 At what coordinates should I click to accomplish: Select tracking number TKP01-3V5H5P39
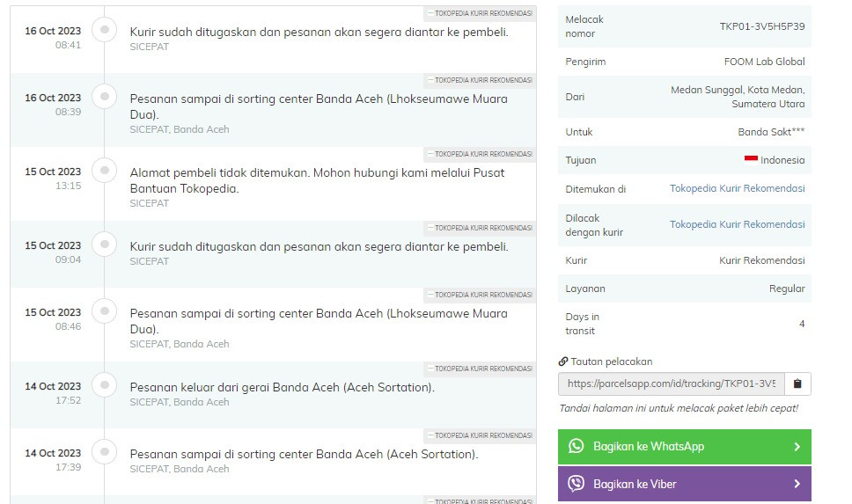(x=762, y=26)
